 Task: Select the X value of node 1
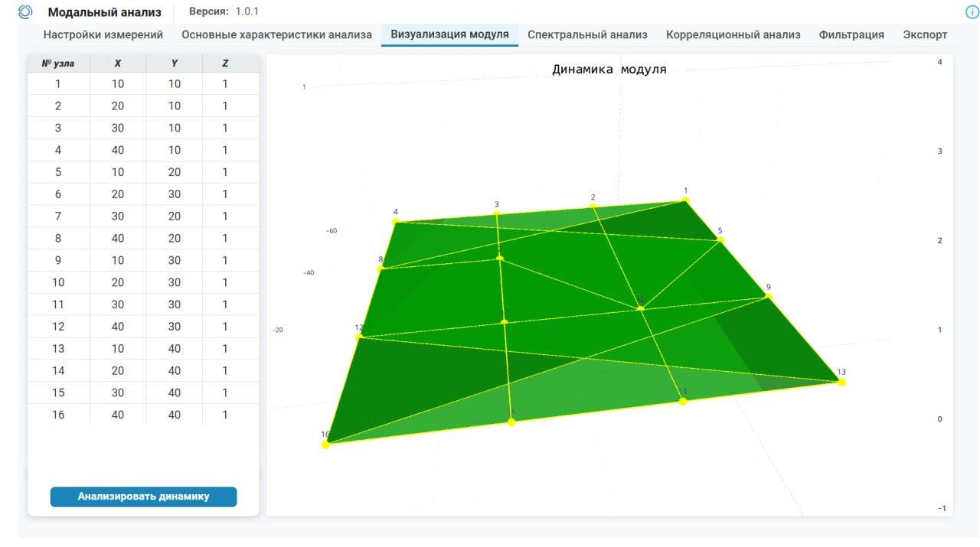click(117, 84)
